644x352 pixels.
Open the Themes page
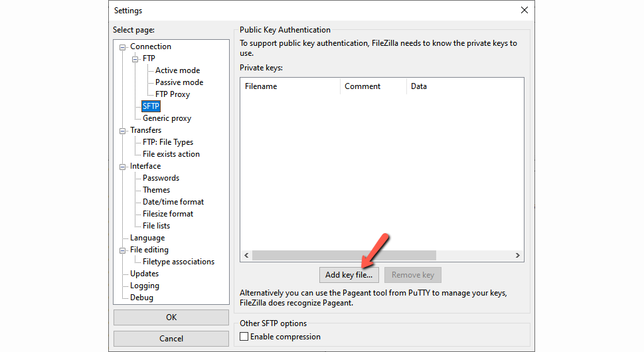click(156, 189)
